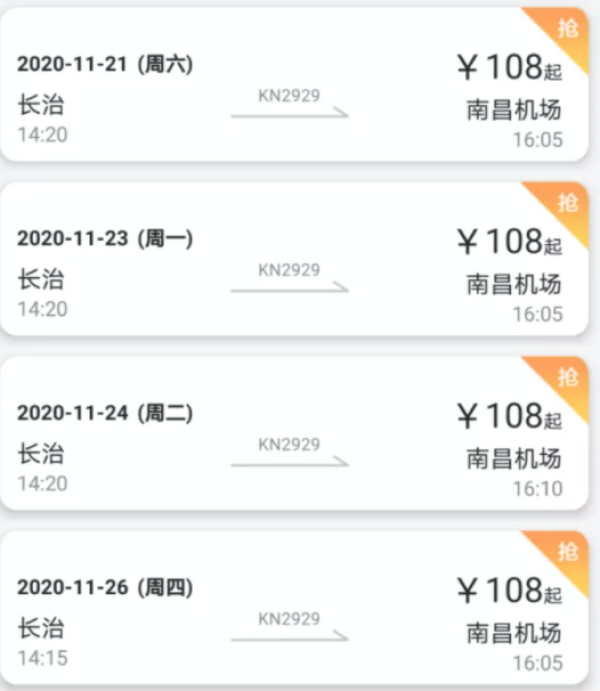Tap the 抢 badge on the 2020-11-23 flight

coord(568,202)
